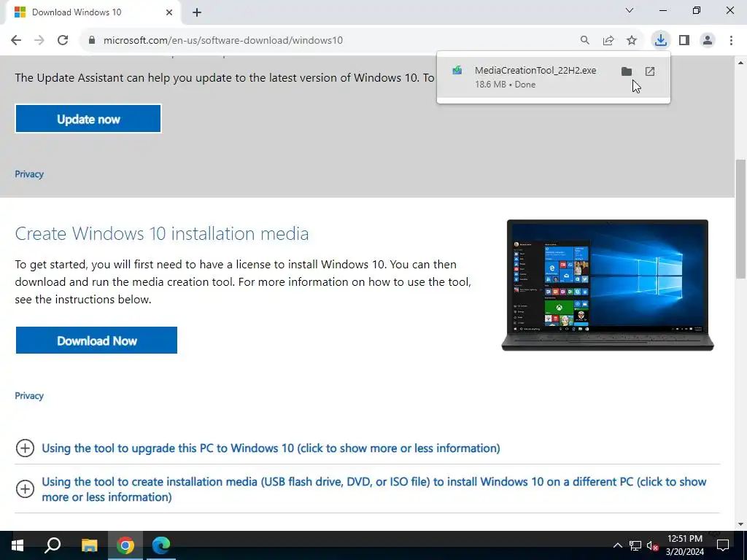Select the Download Windows 10 tab
747x560 pixels.
click(93, 12)
